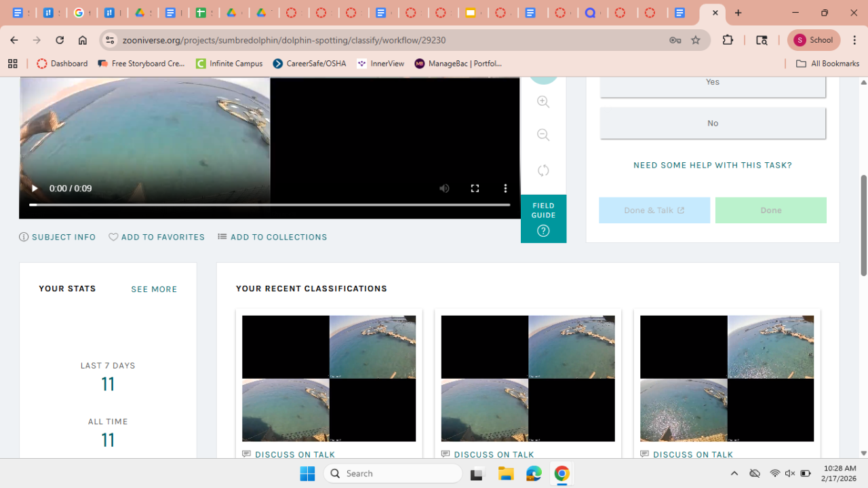Screen dimensions: 868x488
Task: Play the dolphin spotting video
Action: (34, 189)
